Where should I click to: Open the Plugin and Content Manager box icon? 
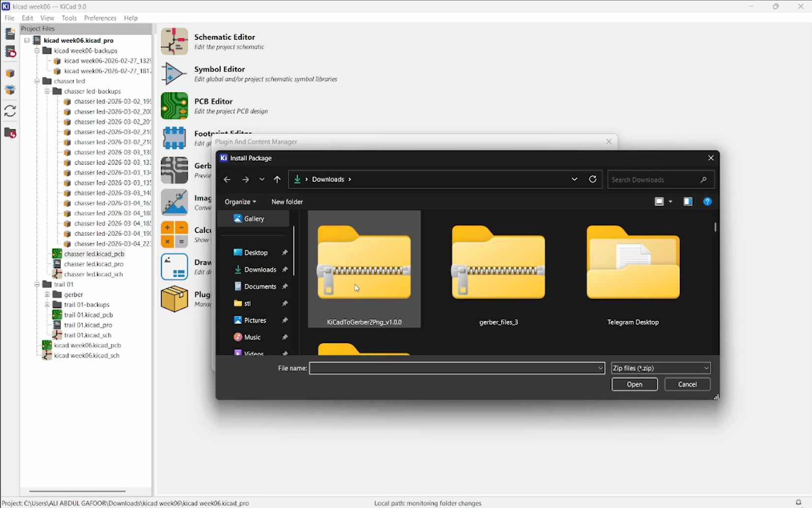click(x=174, y=299)
